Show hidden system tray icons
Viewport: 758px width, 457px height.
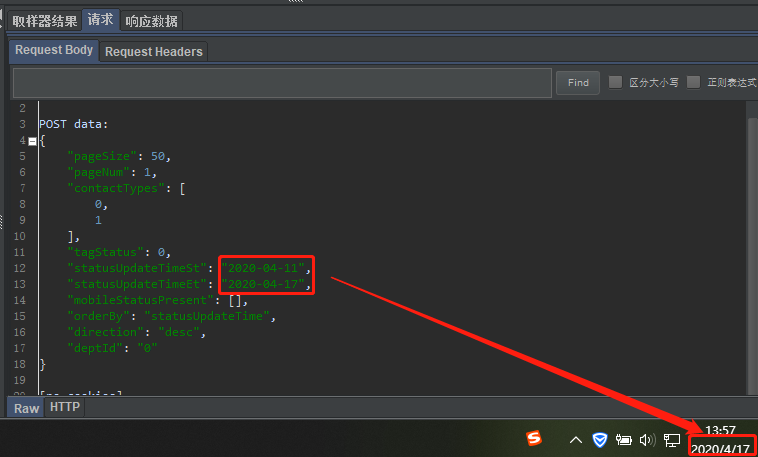coord(576,440)
